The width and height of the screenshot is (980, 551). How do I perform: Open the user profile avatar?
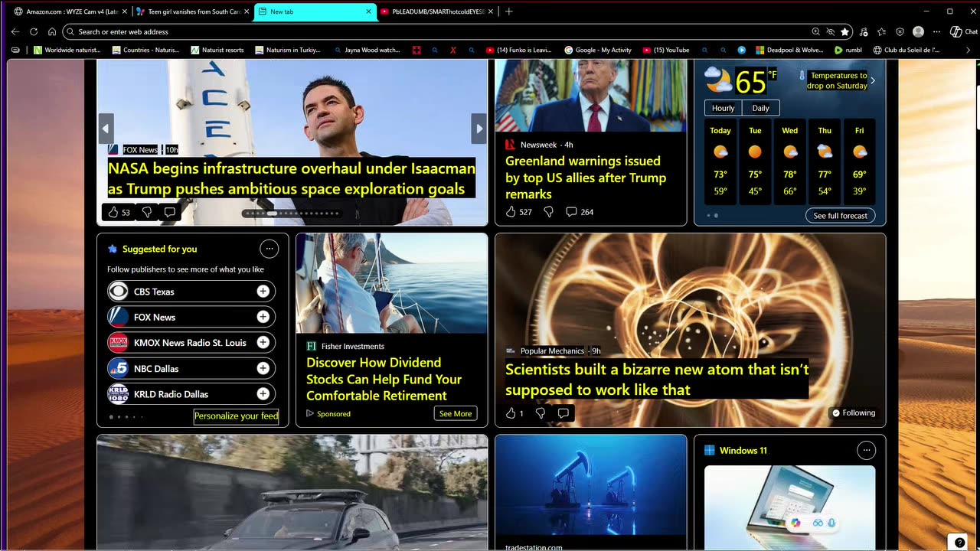918,31
